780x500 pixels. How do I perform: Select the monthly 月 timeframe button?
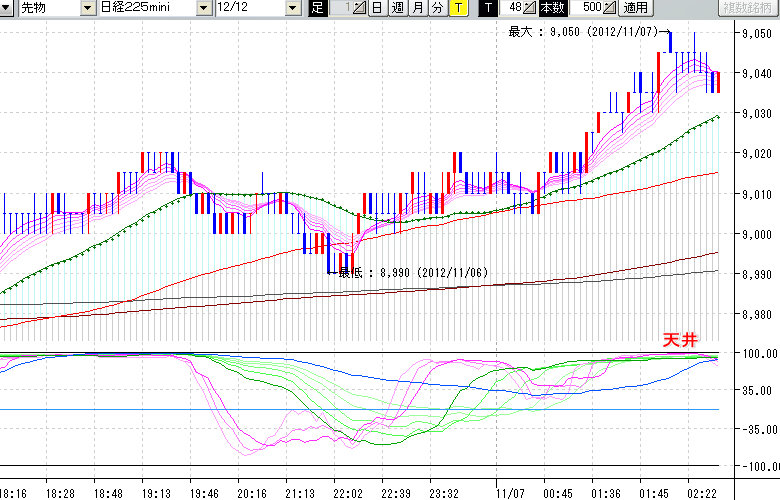[417, 8]
